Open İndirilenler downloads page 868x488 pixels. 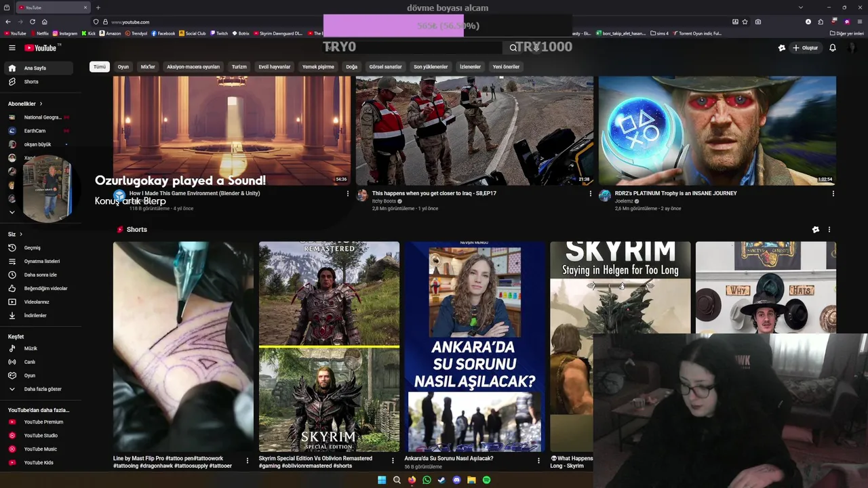(39, 315)
